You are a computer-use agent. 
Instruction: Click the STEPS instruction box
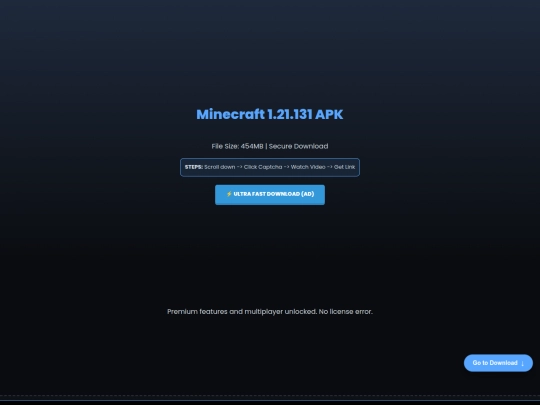pos(270,167)
